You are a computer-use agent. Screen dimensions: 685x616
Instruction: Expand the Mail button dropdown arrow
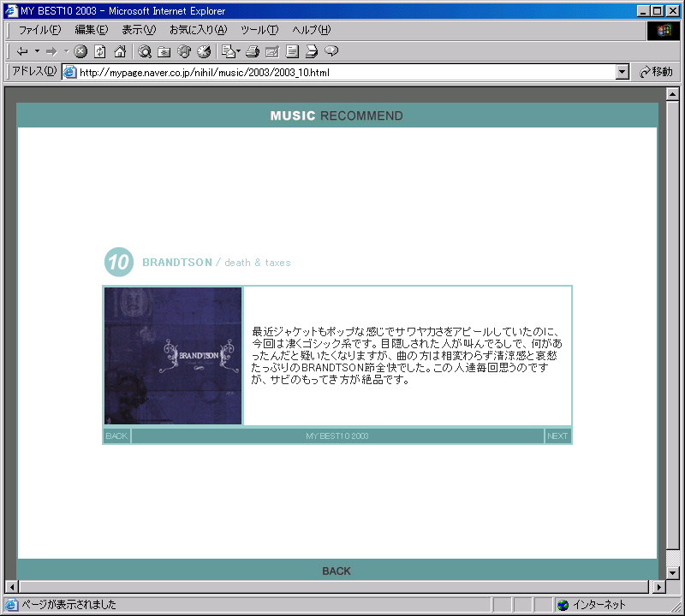pyautogui.click(x=239, y=51)
